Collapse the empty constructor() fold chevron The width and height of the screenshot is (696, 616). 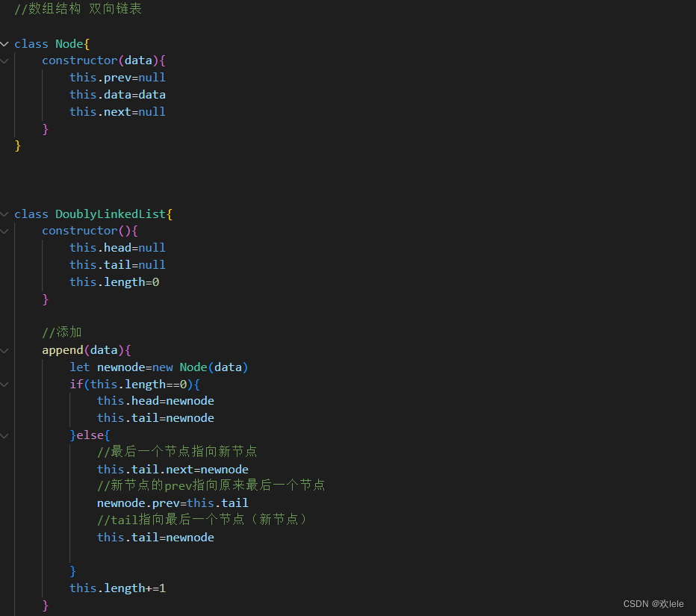click(4, 231)
